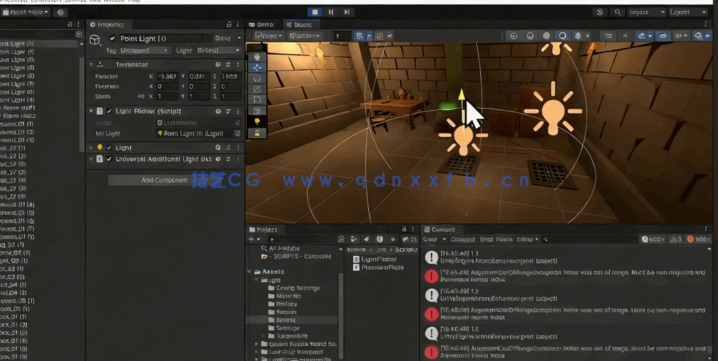Click the Console Clear button
The image size is (718, 361).
pos(430,239)
